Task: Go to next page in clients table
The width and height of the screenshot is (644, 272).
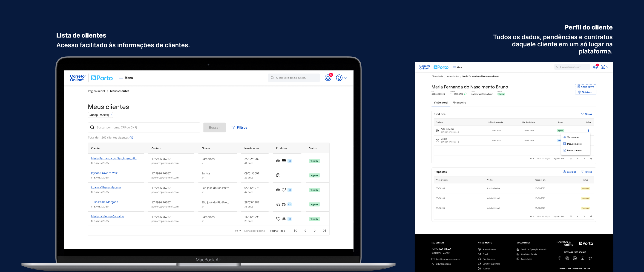Action: click(x=315, y=231)
